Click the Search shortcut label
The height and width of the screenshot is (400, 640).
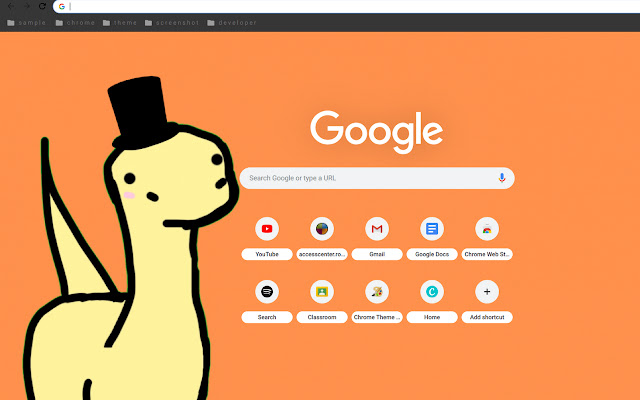point(267,317)
